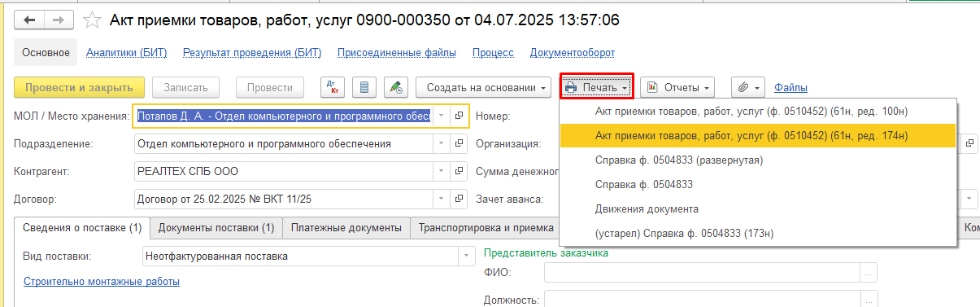This screenshot has width=980, height=307.
Task: Click Представитель заказчика group heading
Action: (x=546, y=253)
